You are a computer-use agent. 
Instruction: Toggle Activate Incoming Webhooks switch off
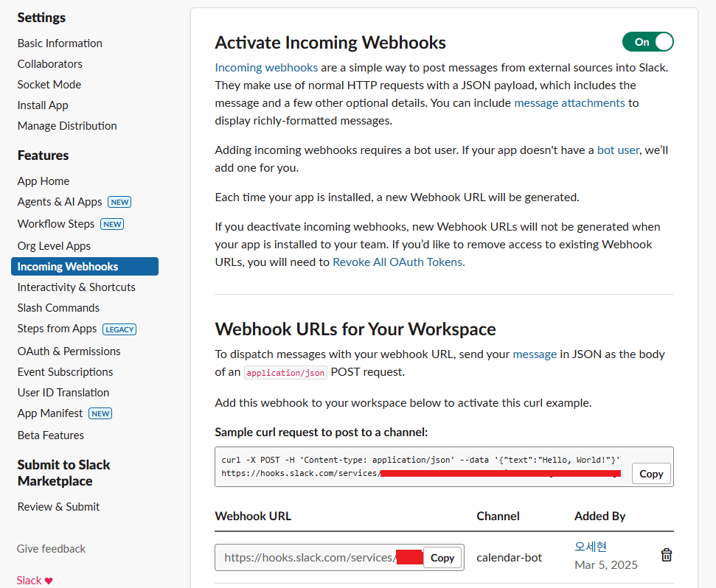coord(647,42)
